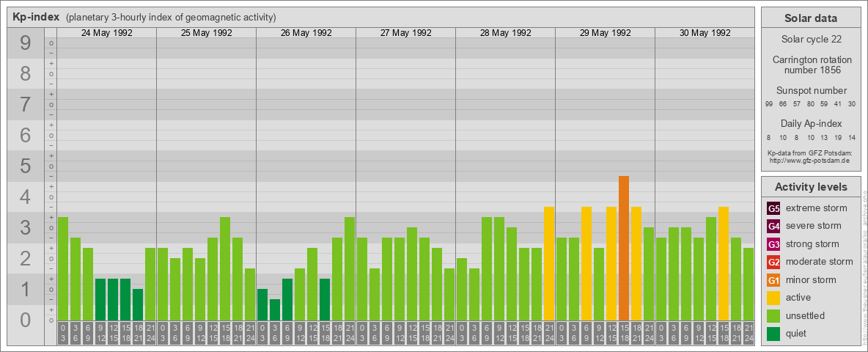868x352 pixels.
Task: Select the 26 May 1992 date header
Action: (x=306, y=33)
